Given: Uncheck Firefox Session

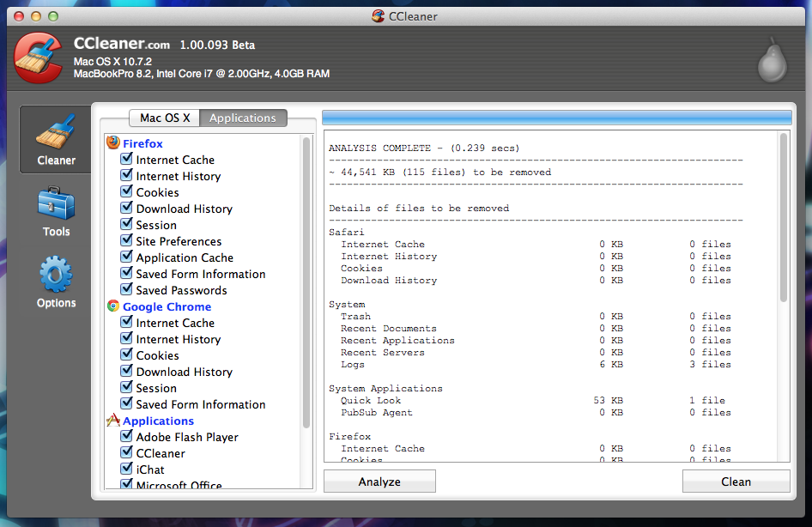Looking at the screenshot, I should tap(126, 224).
